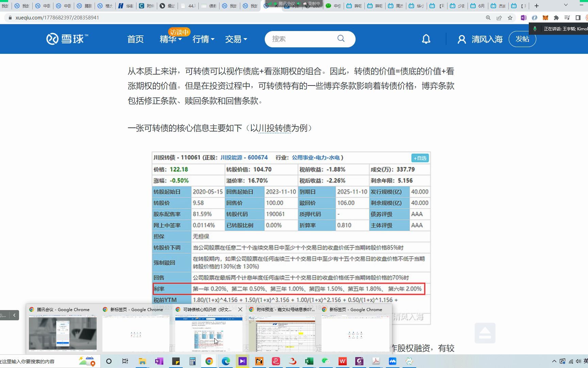Open Xueqiu notifications via the bell icon

[426, 39]
